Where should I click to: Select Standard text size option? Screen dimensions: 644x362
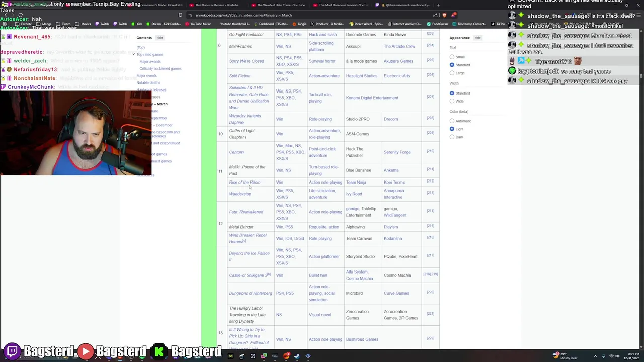452,65
